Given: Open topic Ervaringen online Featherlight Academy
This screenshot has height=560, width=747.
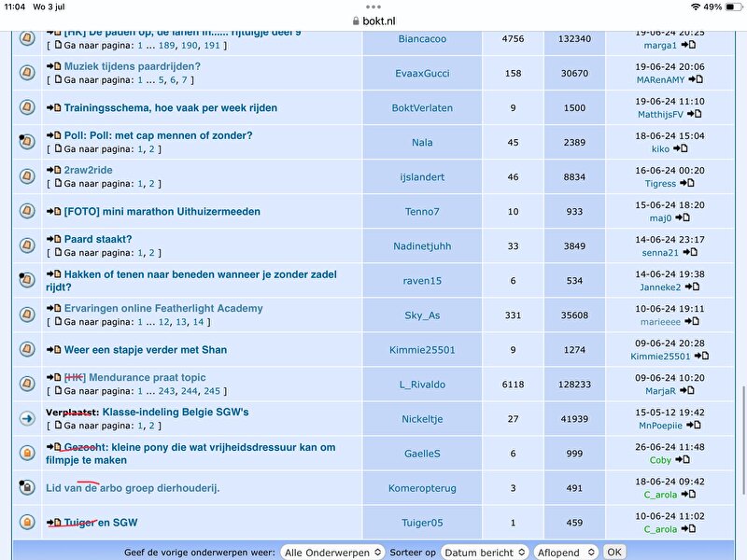Looking at the screenshot, I should point(163,308).
